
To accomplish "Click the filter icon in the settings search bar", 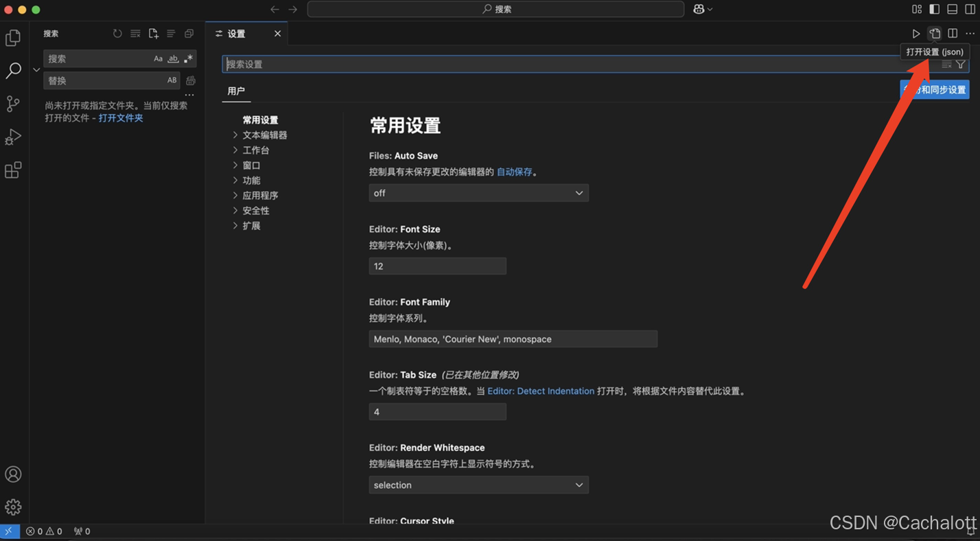I will coord(960,64).
